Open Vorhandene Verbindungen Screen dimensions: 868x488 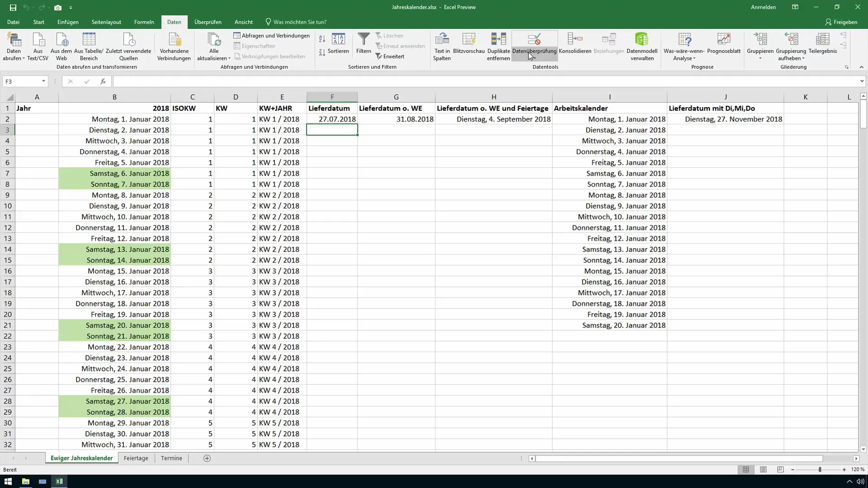(x=174, y=47)
